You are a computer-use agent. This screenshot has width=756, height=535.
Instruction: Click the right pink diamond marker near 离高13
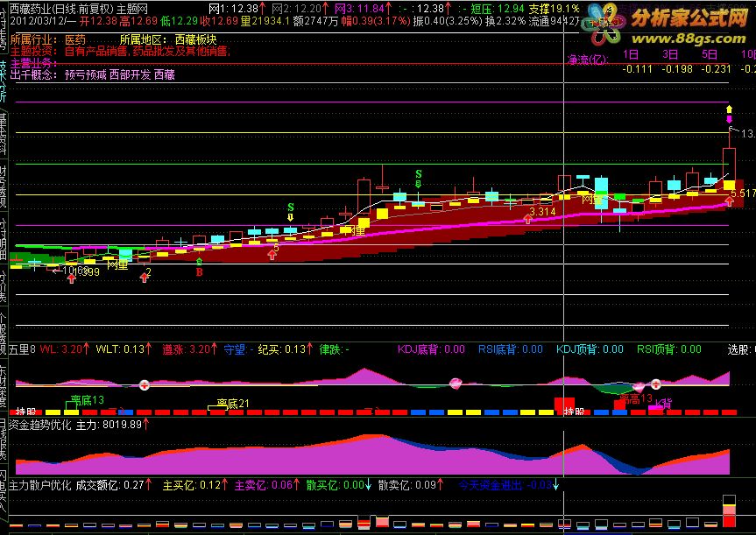[639, 387]
